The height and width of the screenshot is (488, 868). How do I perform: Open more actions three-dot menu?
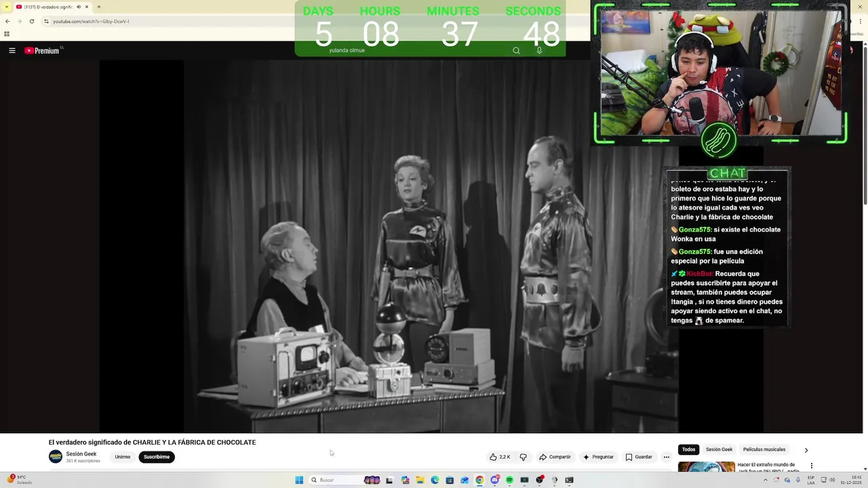[666, 457]
